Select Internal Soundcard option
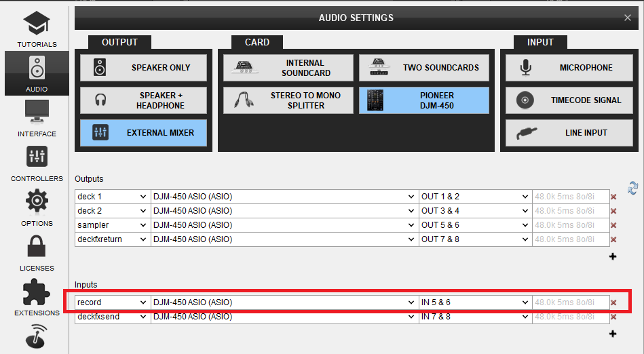644x354 pixels. click(288, 67)
